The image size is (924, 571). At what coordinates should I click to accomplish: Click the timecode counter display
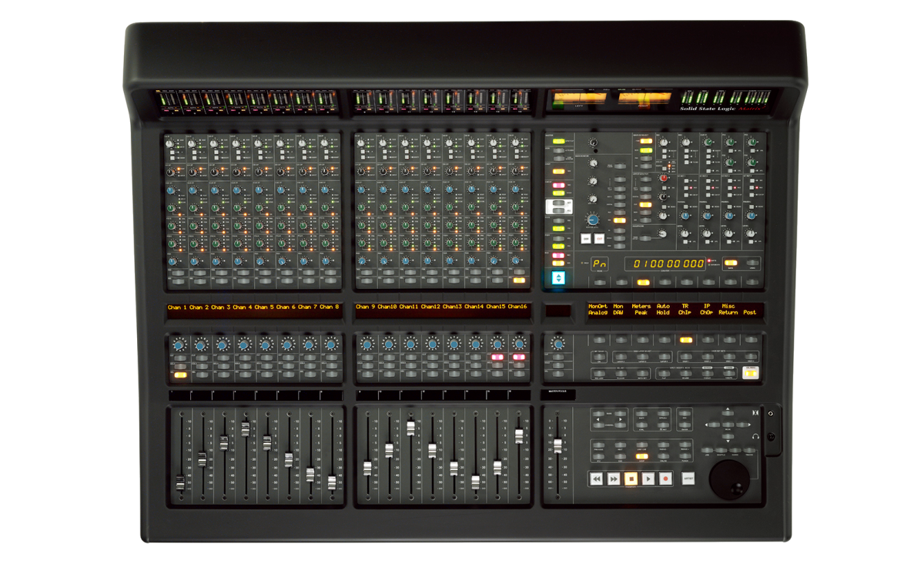(x=667, y=263)
